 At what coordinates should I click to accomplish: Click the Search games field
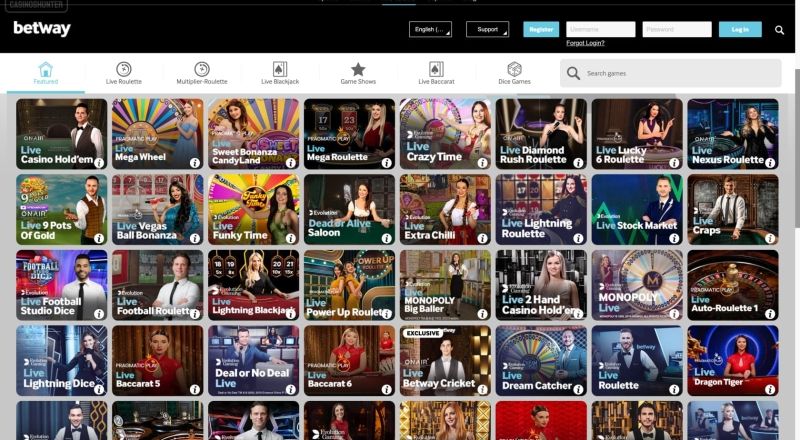point(670,73)
